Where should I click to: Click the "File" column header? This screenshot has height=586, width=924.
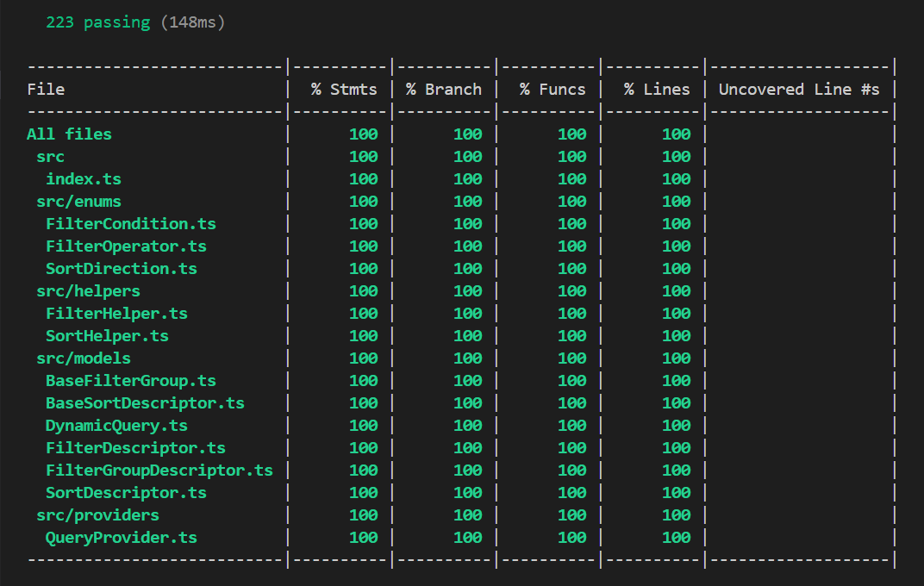46,90
